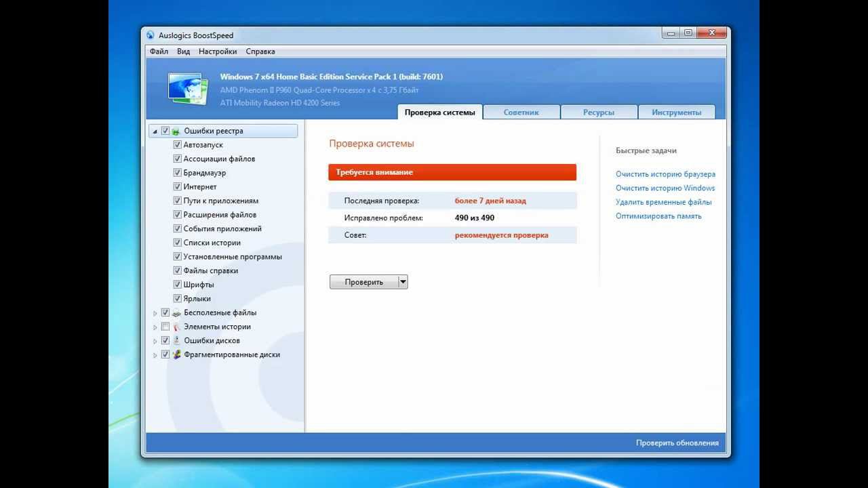Select the Проверка системы tab
This screenshot has width=868, height=488.
coord(440,113)
